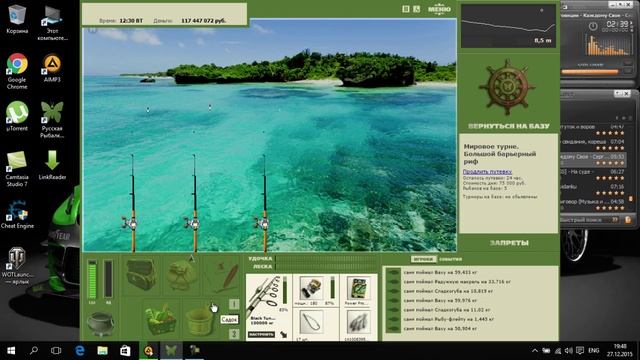This screenshot has width=640, height=360.
Task: Switch to the События tab
Action: (450, 259)
